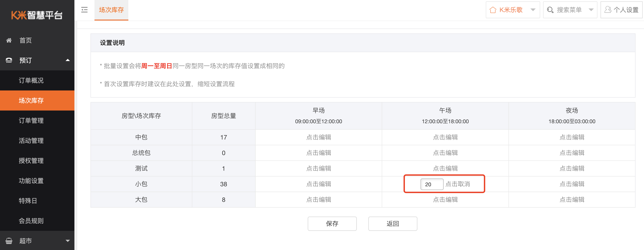
Task: Click the user icon in 个人设置
Action: click(608, 10)
